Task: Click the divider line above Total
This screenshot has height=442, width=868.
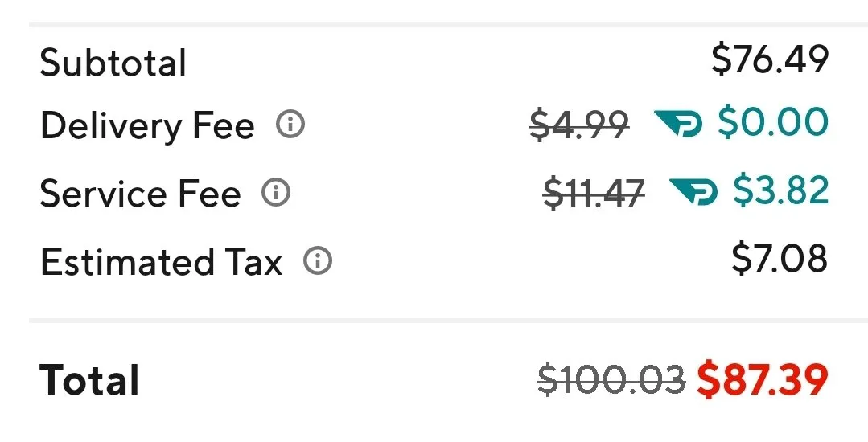Action: (434, 321)
